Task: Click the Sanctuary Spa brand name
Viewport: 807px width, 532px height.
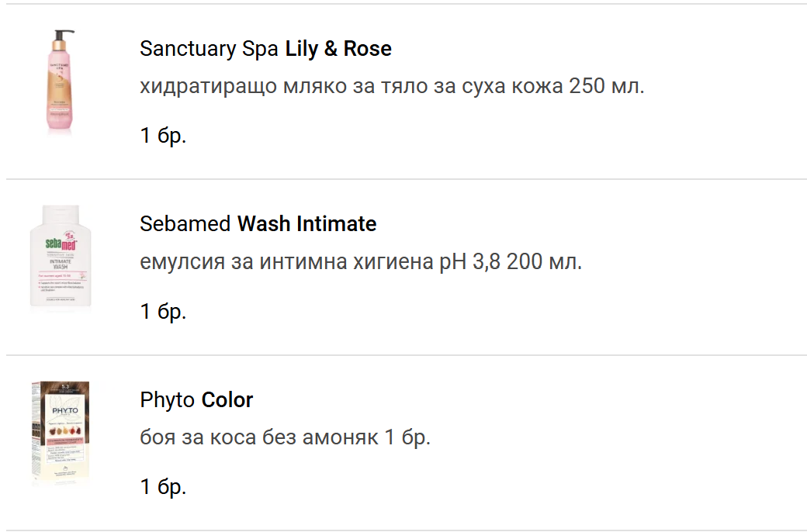Action: click(x=209, y=49)
